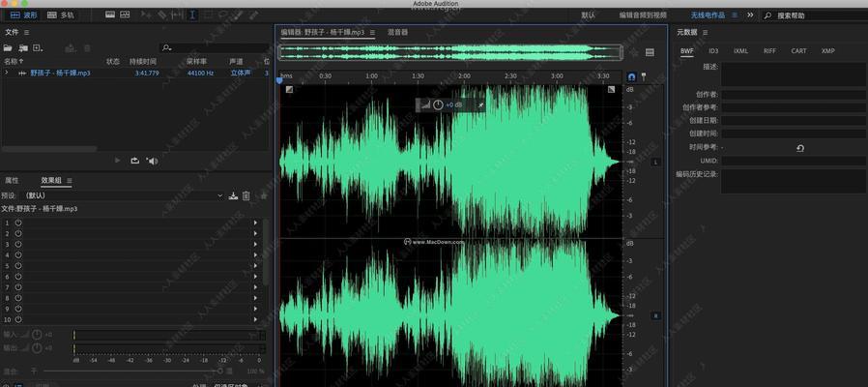Toggle power for effect slot 5
Viewport: 868px width, 387px height.
(x=17, y=265)
